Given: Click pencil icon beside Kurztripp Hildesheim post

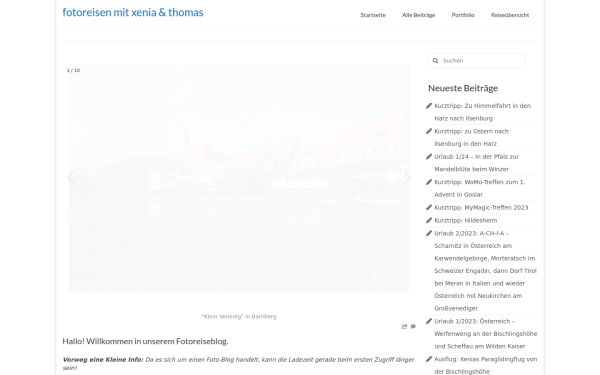Looking at the screenshot, I should (429, 220).
